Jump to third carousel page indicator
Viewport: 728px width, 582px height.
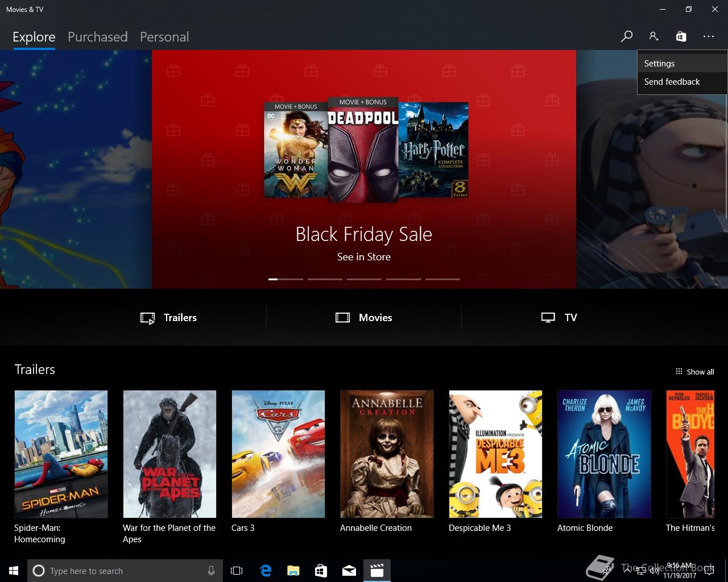coord(364,279)
